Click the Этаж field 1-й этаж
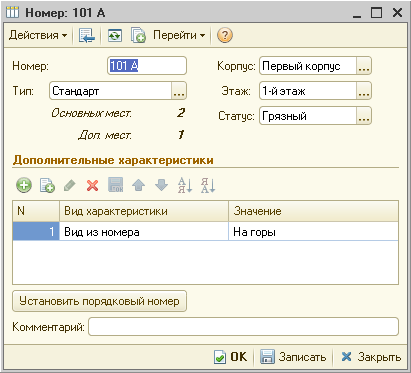The height and width of the screenshot is (373, 411). pos(308,91)
